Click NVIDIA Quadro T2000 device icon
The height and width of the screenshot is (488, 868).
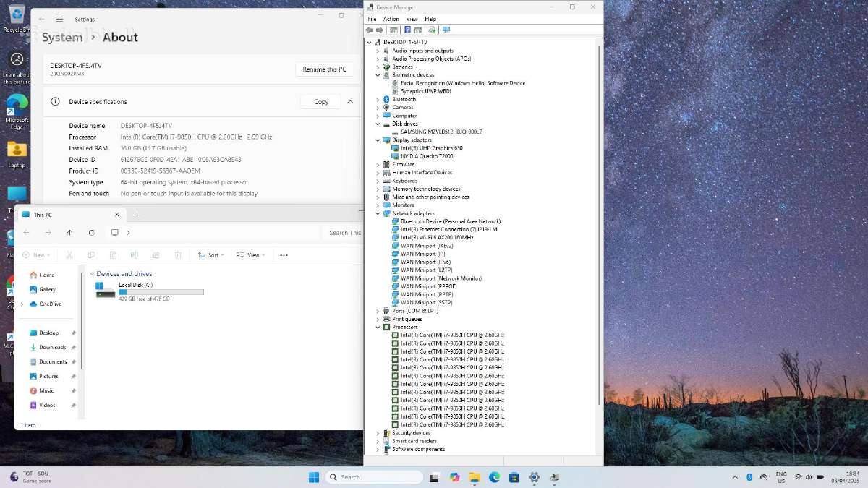[x=395, y=156]
